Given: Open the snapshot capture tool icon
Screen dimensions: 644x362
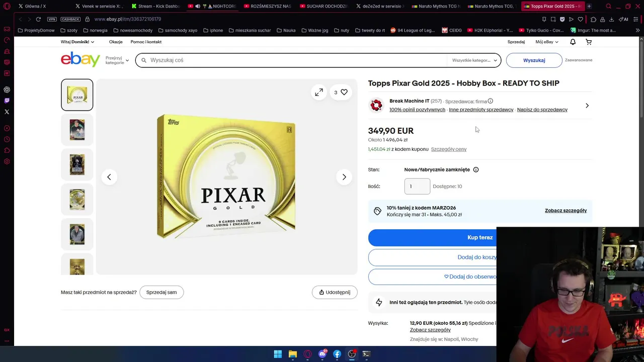Looking at the screenshot, I should (x=553, y=19).
